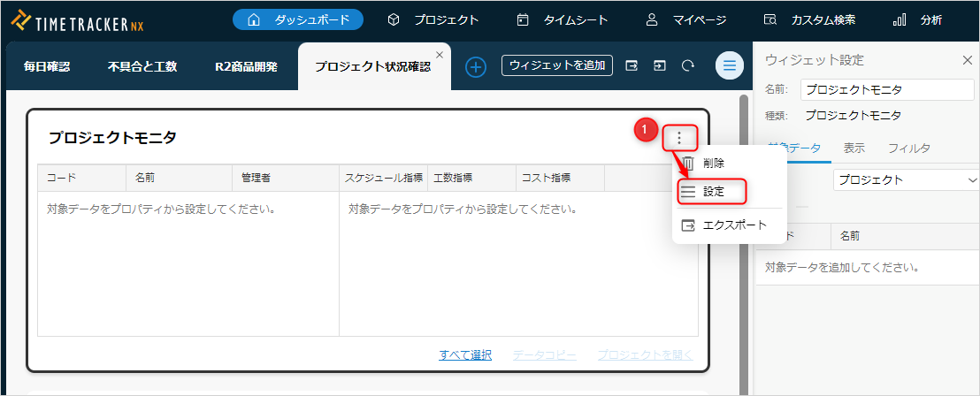Switch to the 毎日確認 tab
980x396 pixels.
click(46, 66)
